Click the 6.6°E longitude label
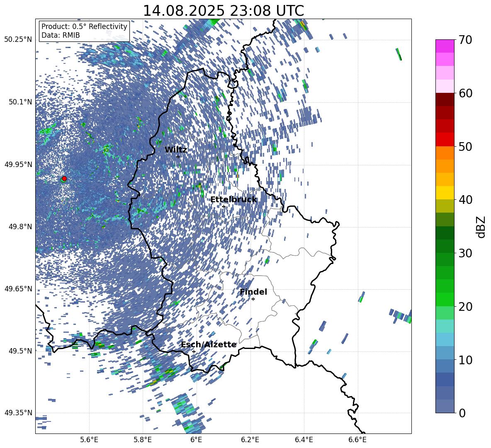Screen dimensions: 491x448 [x=357, y=440]
